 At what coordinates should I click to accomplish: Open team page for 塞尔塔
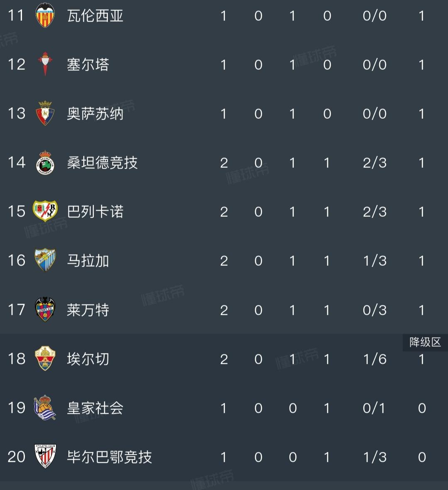pos(88,65)
